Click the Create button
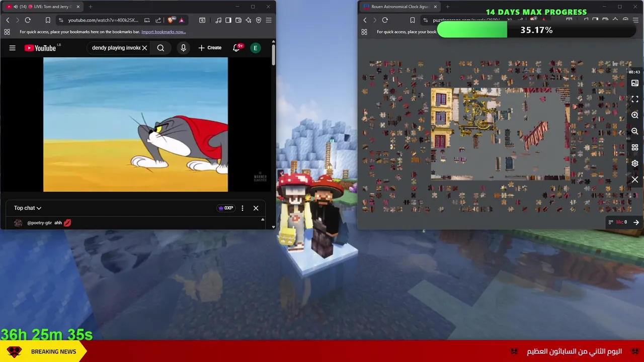The height and width of the screenshot is (362, 644). point(210,48)
